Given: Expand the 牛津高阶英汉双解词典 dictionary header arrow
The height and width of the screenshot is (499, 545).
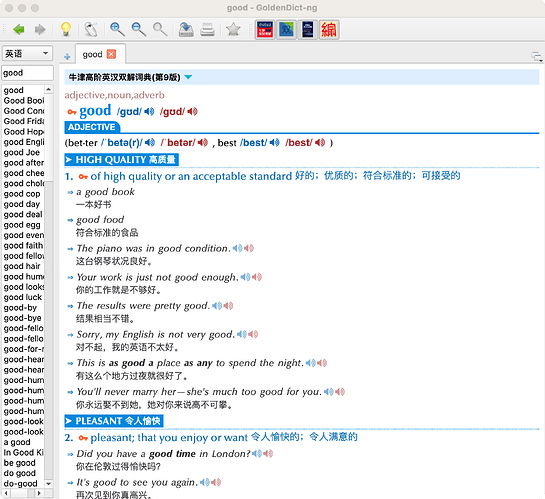Looking at the screenshot, I should point(188,77).
